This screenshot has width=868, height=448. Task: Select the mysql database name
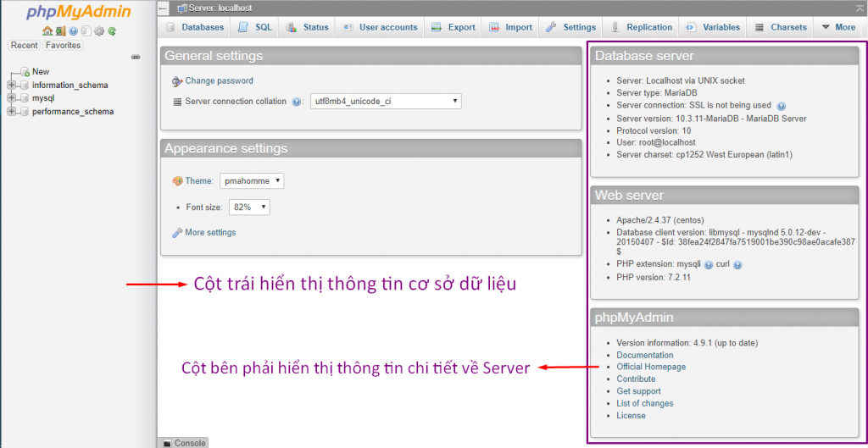(43, 98)
